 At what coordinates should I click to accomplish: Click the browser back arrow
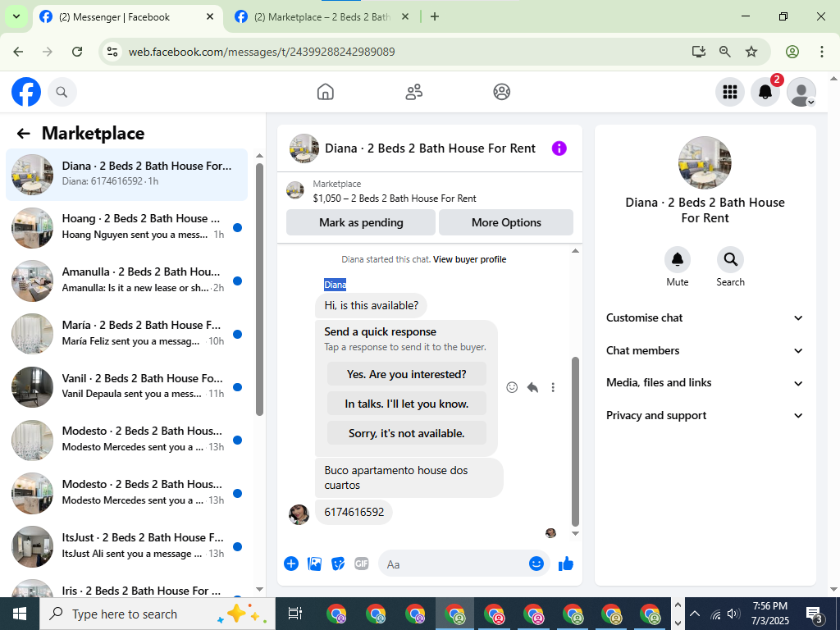pos(18,52)
